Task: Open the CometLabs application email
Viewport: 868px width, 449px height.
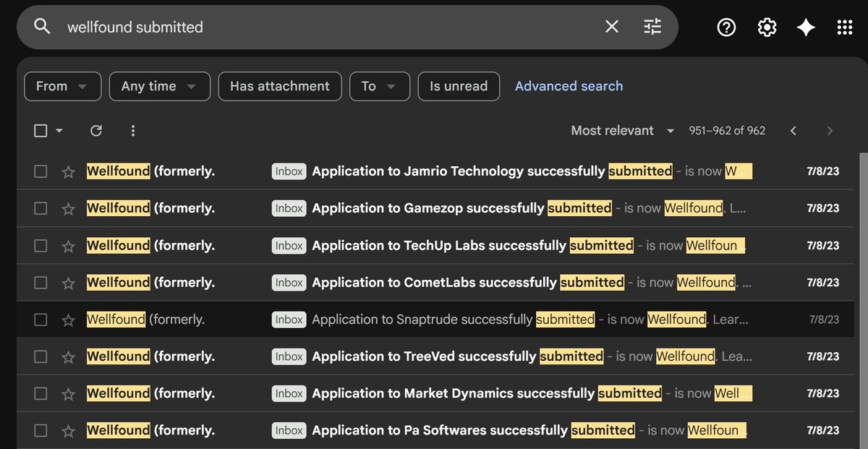Action: pyautogui.click(x=435, y=283)
